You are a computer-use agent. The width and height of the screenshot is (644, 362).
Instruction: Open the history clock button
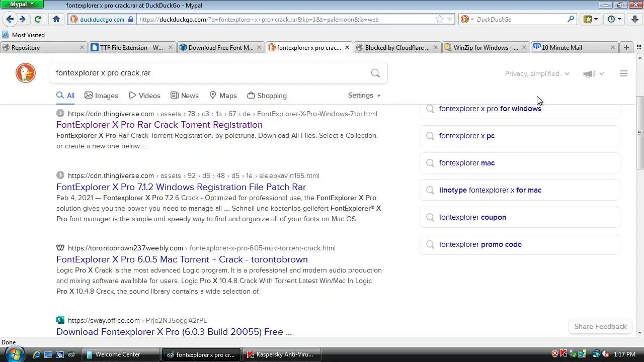click(x=614, y=19)
